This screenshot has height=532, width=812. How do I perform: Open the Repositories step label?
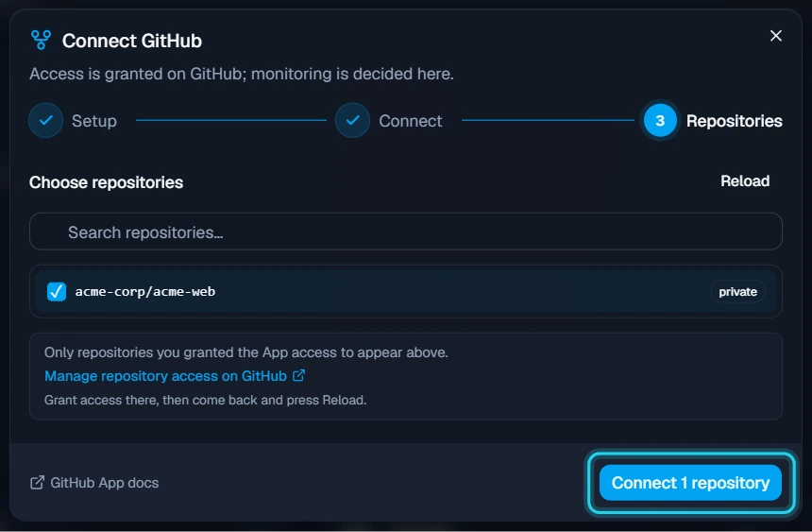tap(734, 121)
